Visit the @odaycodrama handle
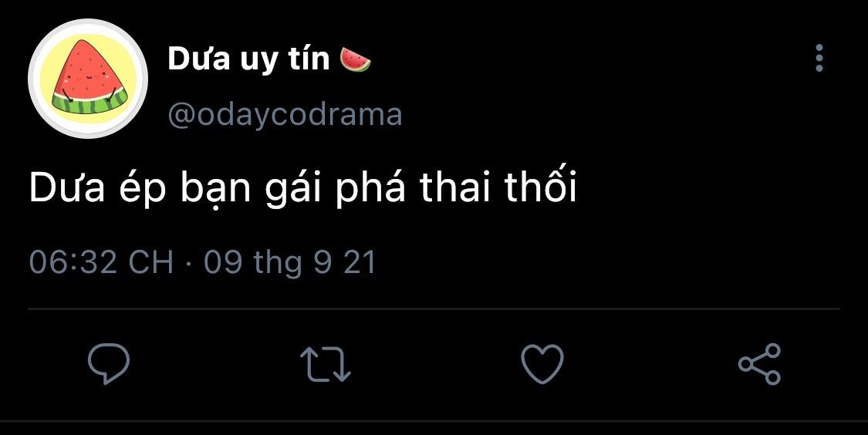 tap(285, 115)
